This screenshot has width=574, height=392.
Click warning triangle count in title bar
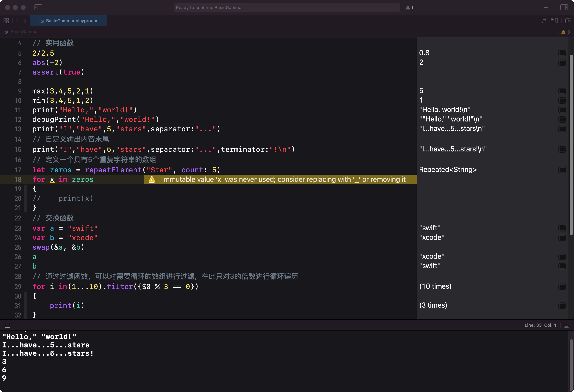click(x=409, y=7)
